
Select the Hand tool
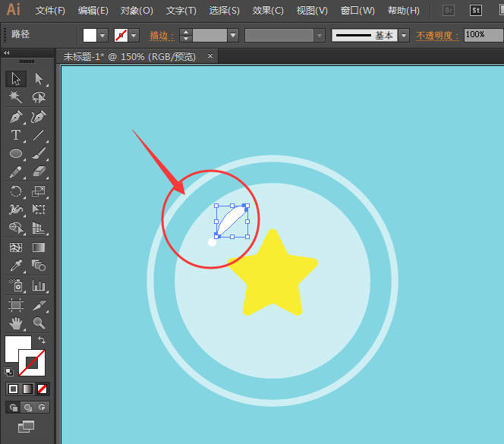[x=16, y=323]
